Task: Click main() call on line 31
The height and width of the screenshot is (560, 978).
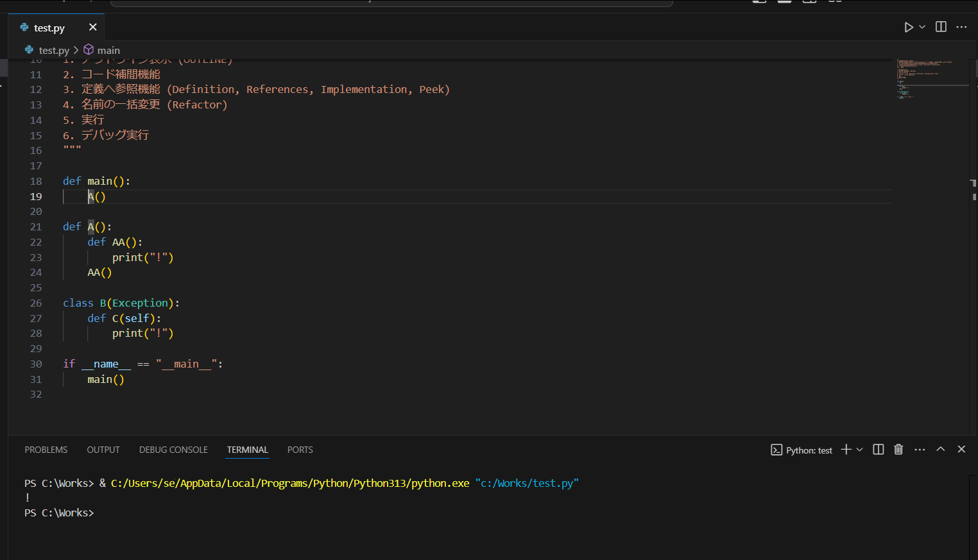Action: pyautogui.click(x=106, y=379)
